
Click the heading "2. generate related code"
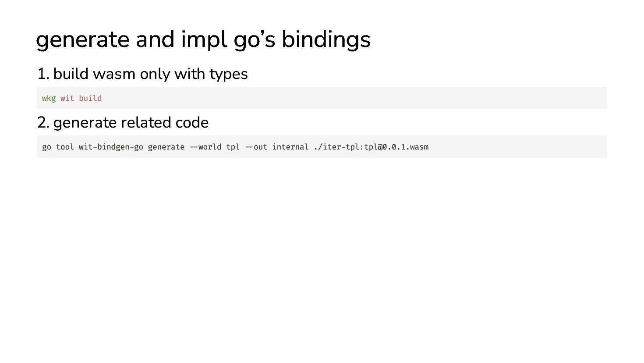pos(123,122)
